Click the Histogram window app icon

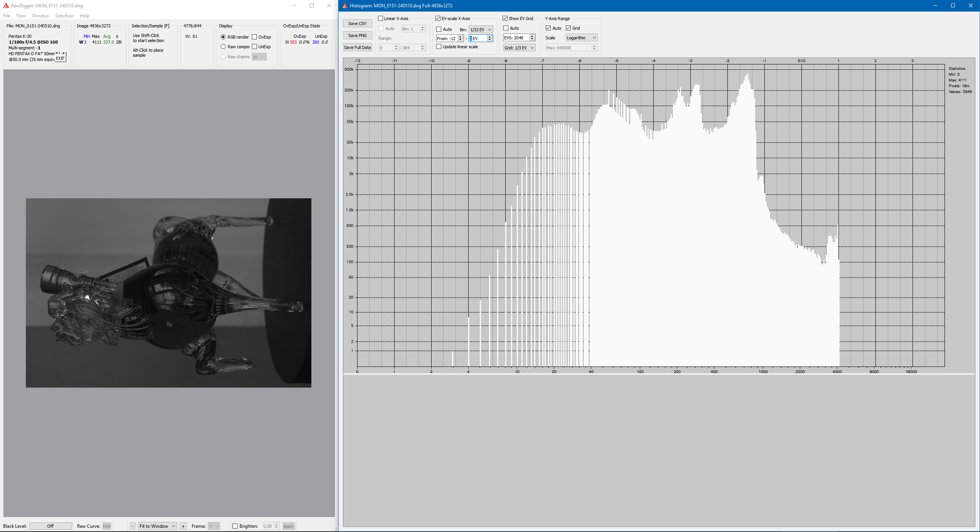[345, 6]
